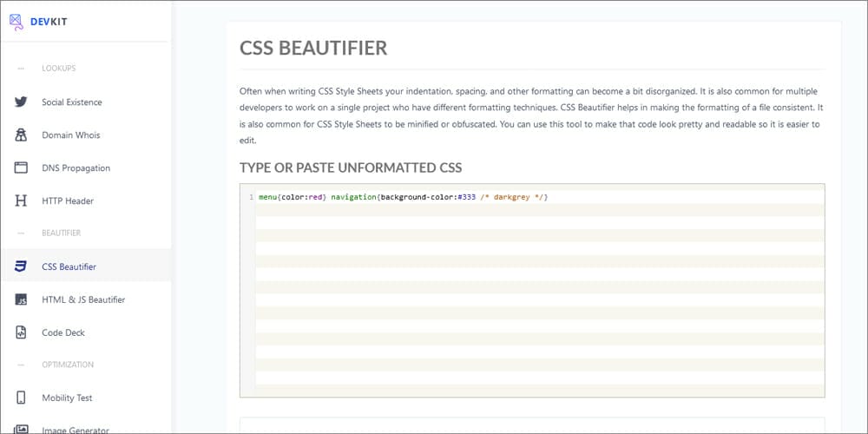The width and height of the screenshot is (868, 434).
Task: Click the OPTIMIZATION section label
Action: click(x=68, y=365)
